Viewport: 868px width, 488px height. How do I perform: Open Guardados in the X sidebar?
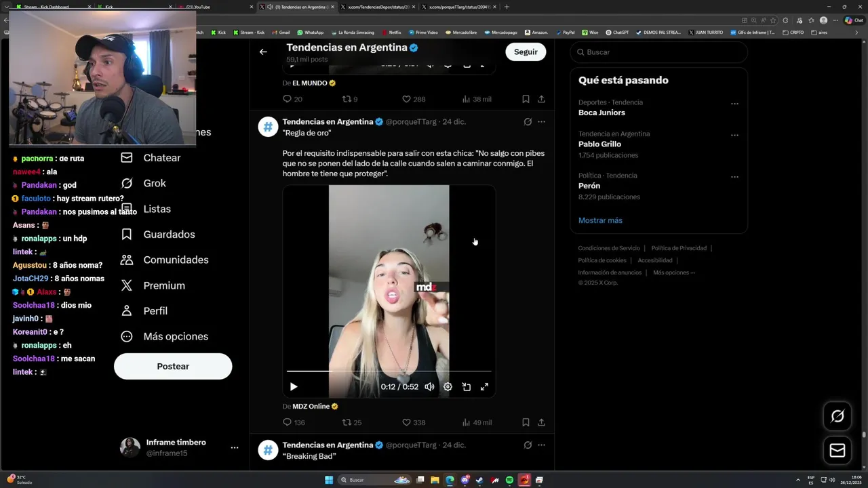[157, 235]
